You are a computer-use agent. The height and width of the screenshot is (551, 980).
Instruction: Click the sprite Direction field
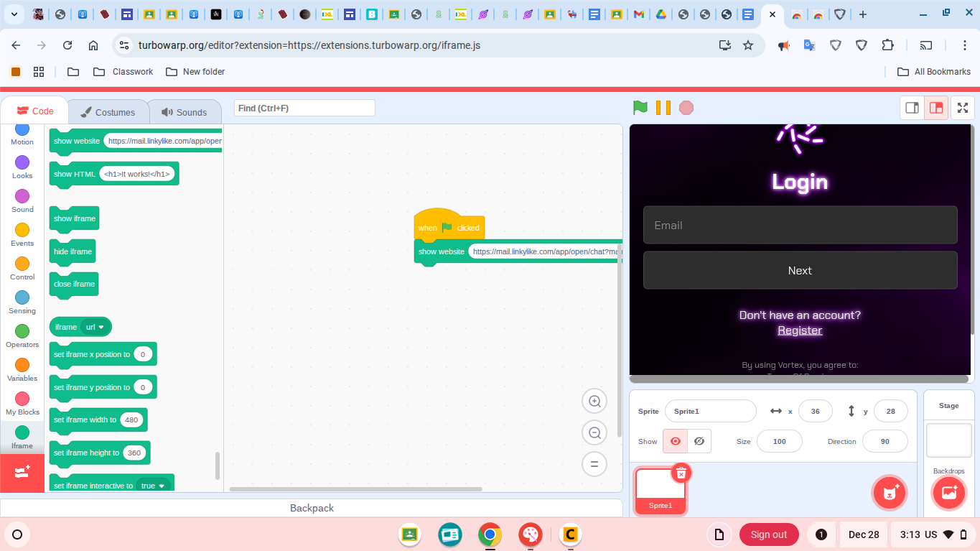point(885,441)
